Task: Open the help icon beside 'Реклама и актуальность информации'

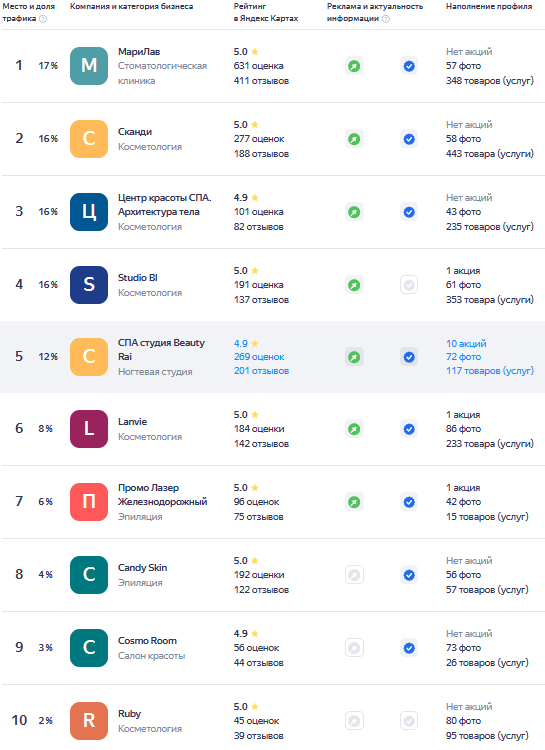Action: tap(386, 19)
